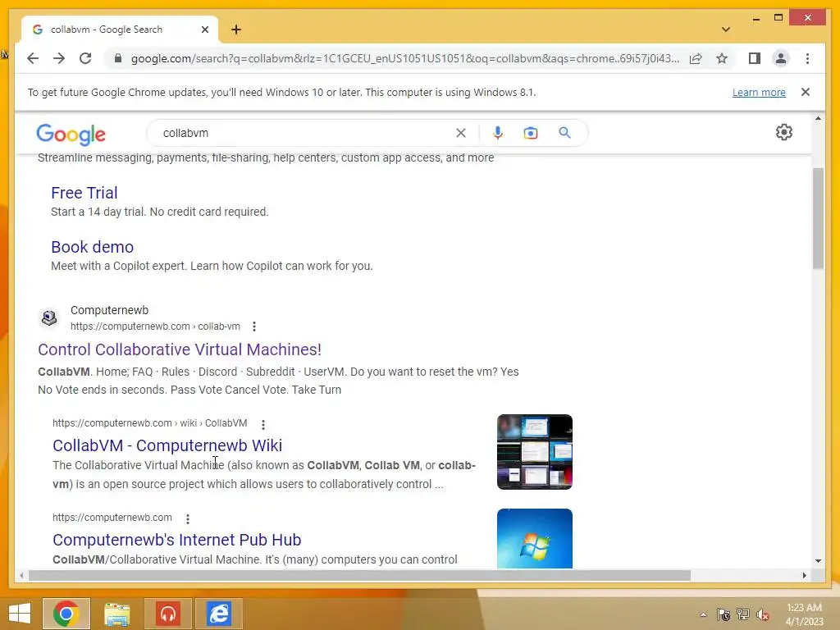
Task: Select the collabvm - Google Search tab
Action: coord(118,30)
